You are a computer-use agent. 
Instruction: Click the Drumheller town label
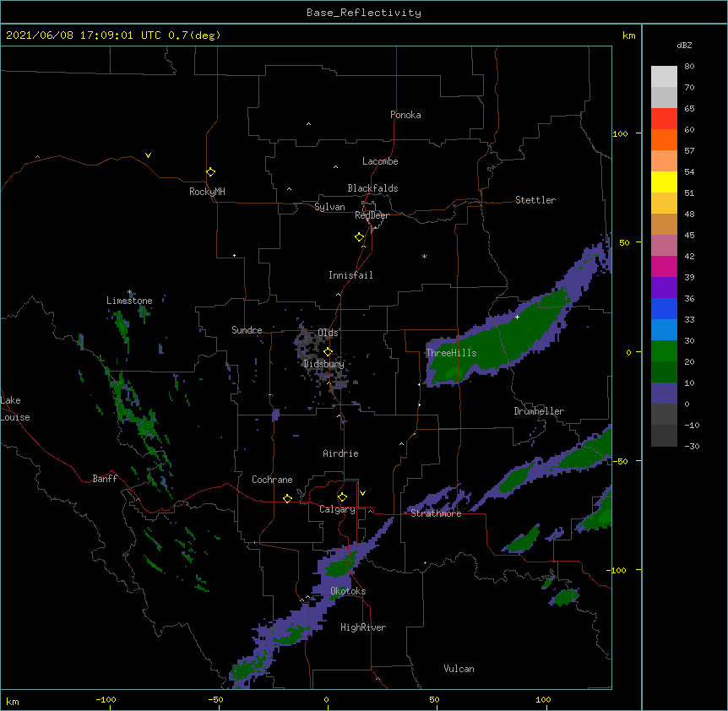(539, 411)
